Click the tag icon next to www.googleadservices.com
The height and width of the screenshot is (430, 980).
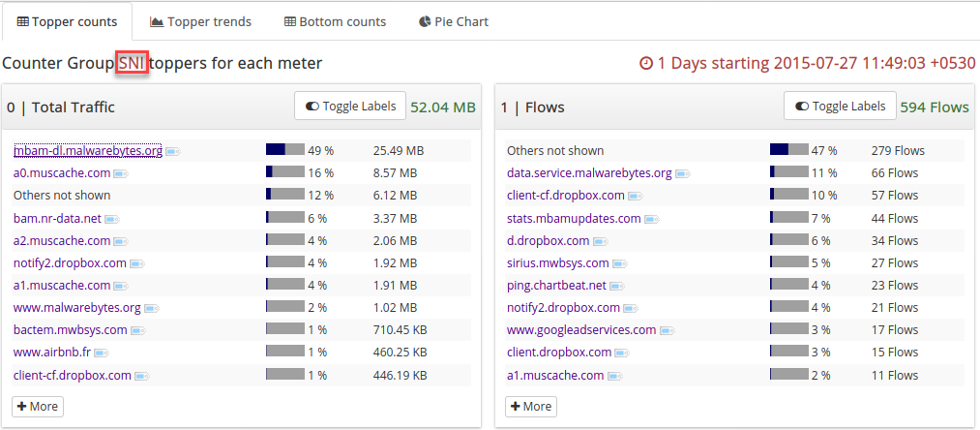pyautogui.click(x=668, y=330)
